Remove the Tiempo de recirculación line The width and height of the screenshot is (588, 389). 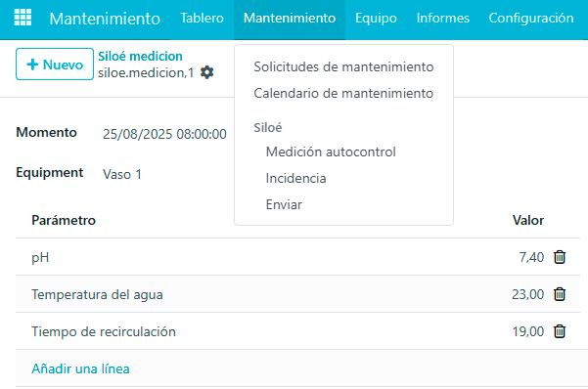click(x=560, y=331)
